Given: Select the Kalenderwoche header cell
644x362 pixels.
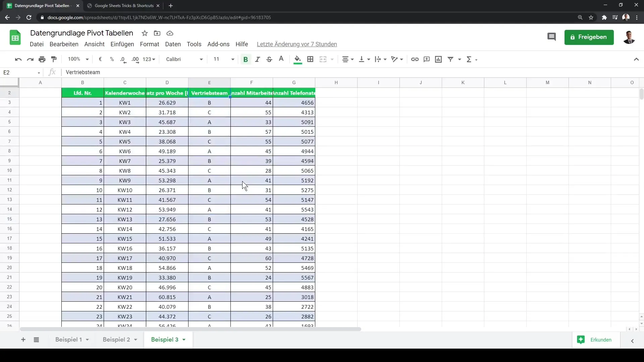Looking at the screenshot, I should click(x=125, y=93).
